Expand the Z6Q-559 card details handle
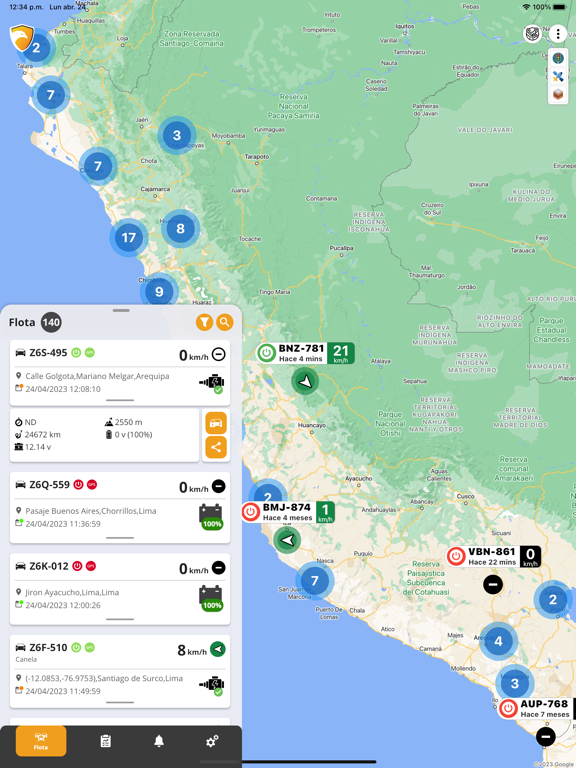The width and height of the screenshot is (576, 768). pyautogui.click(x=120, y=537)
